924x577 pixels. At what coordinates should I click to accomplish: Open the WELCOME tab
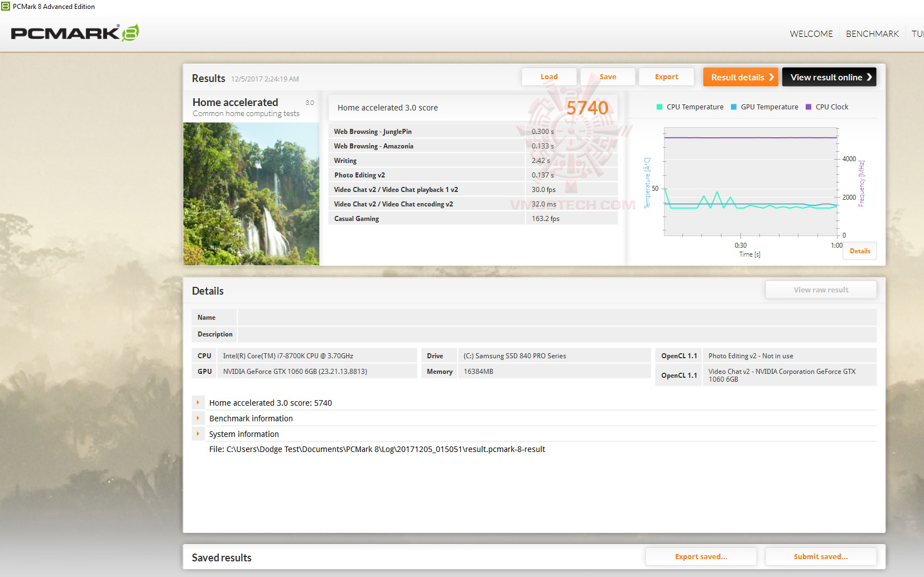(811, 34)
